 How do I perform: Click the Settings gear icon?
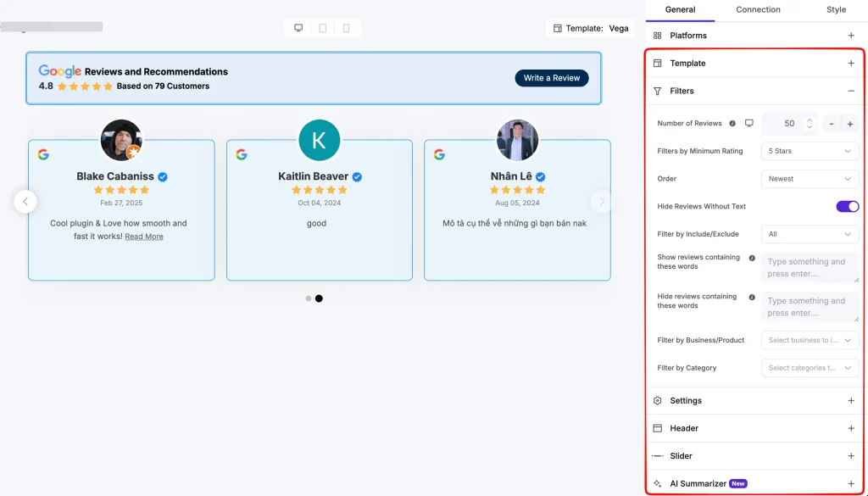click(658, 401)
